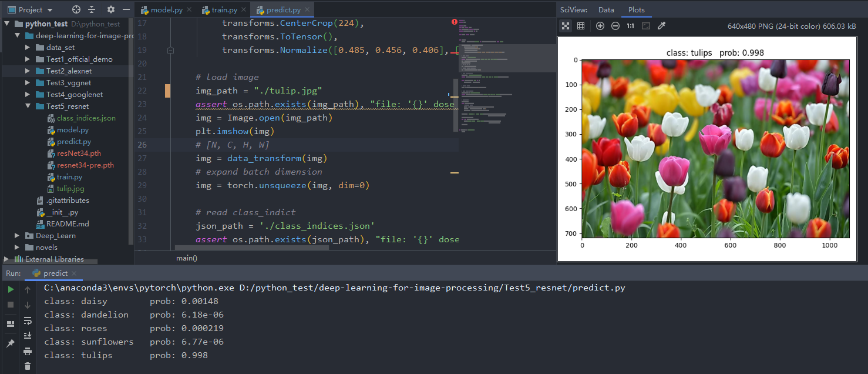868x374 pixels.
Task: Collapse the Test5_resnet folder
Action: tap(28, 106)
